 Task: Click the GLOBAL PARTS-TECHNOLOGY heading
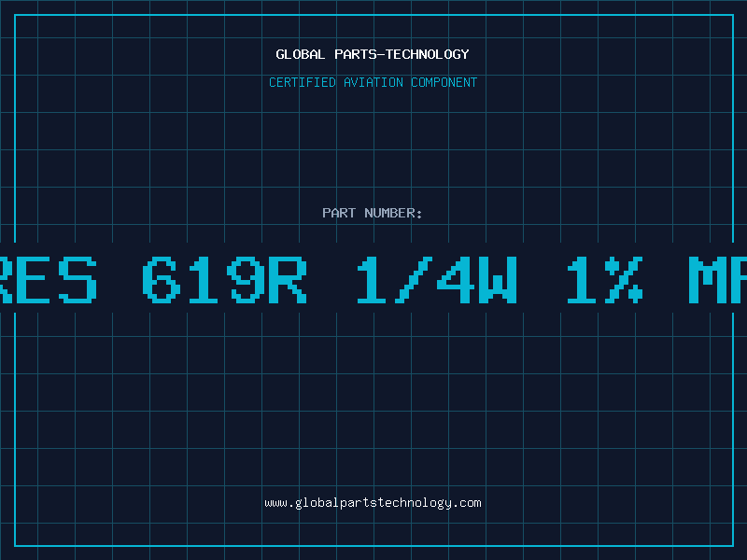(x=373, y=54)
